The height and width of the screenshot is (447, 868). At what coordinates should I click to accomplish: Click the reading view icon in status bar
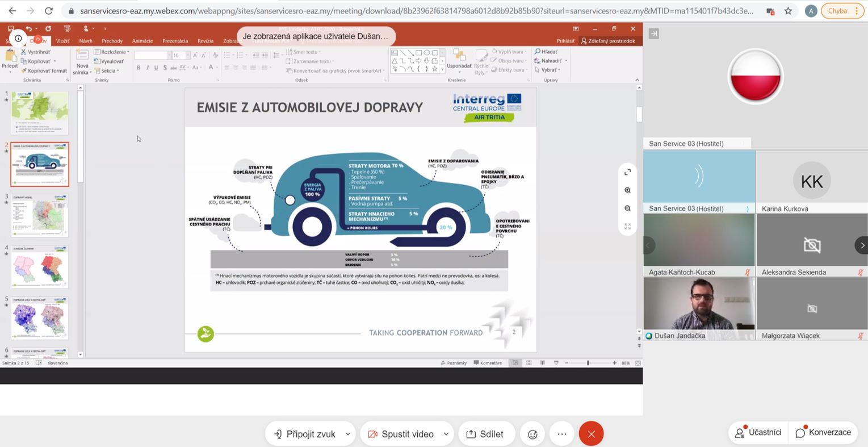click(542, 363)
